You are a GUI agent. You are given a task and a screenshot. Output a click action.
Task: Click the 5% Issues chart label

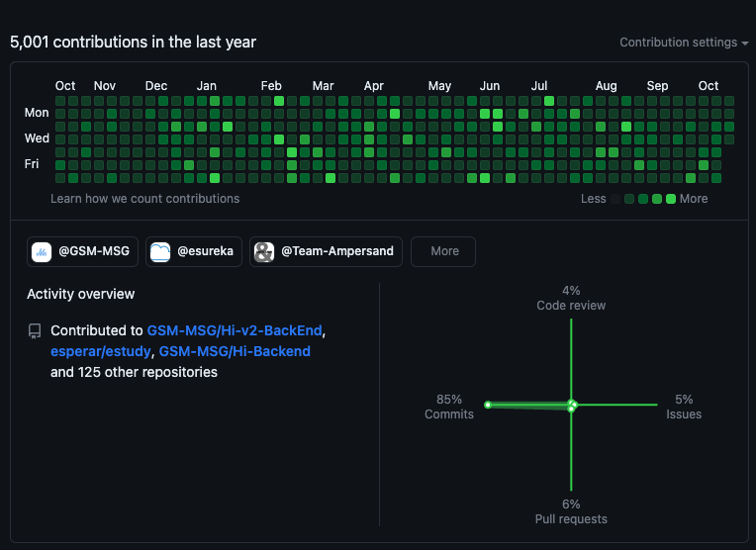coord(684,407)
